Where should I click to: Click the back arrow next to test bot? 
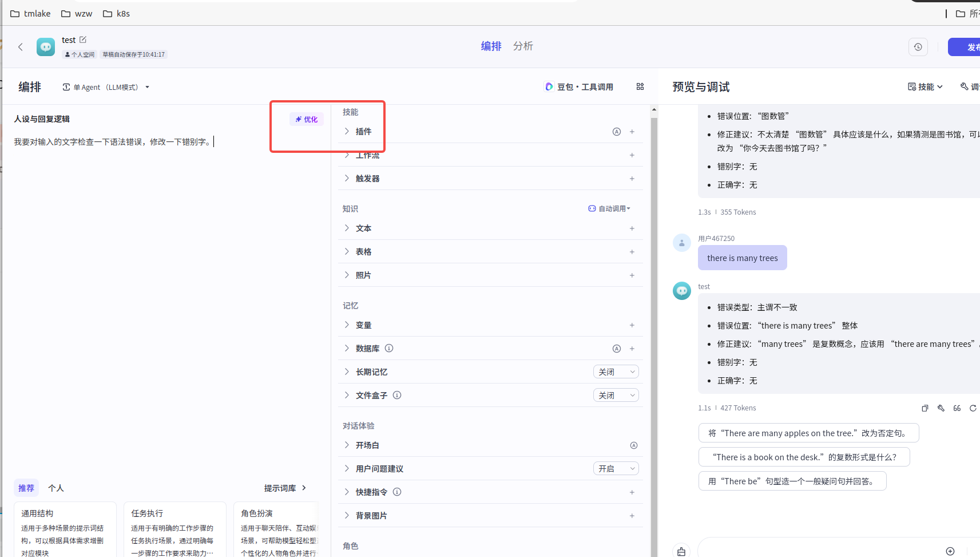pos(21,47)
